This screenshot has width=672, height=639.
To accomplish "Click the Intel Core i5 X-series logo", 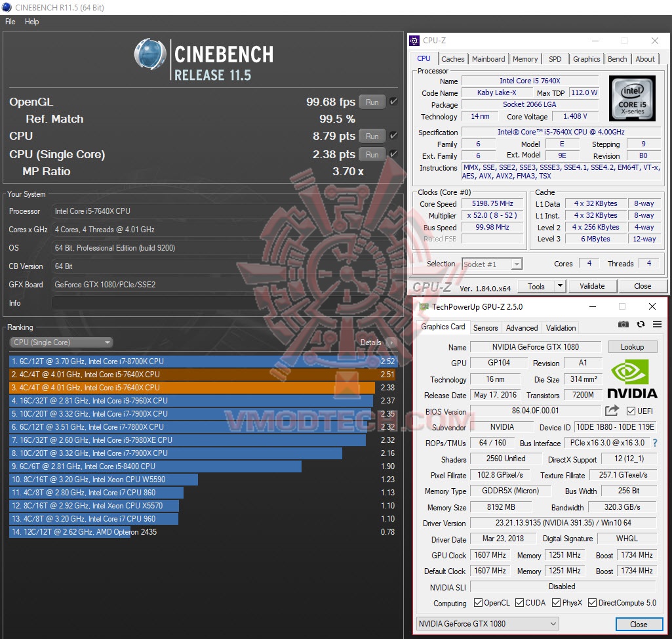I will coord(632,98).
